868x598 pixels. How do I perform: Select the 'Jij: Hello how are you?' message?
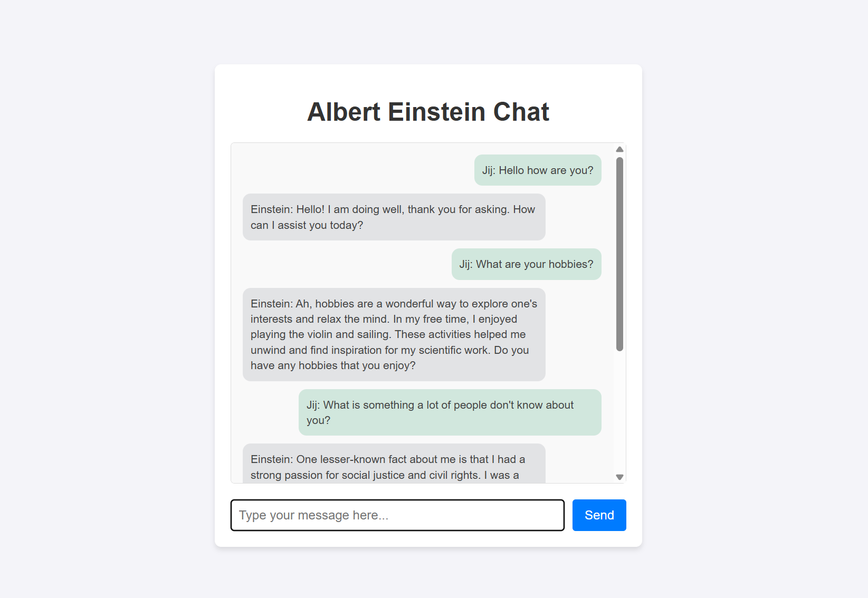tap(538, 170)
